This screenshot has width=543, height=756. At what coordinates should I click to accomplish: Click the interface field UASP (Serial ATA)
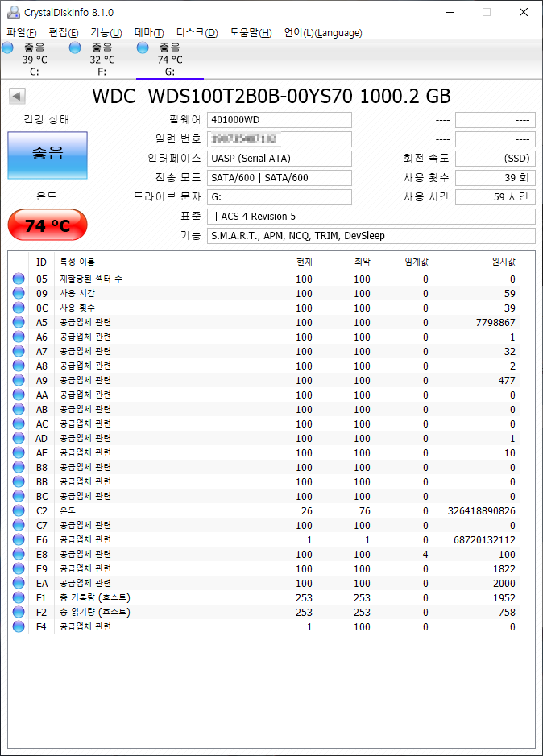pyautogui.click(x=280, y=159)
